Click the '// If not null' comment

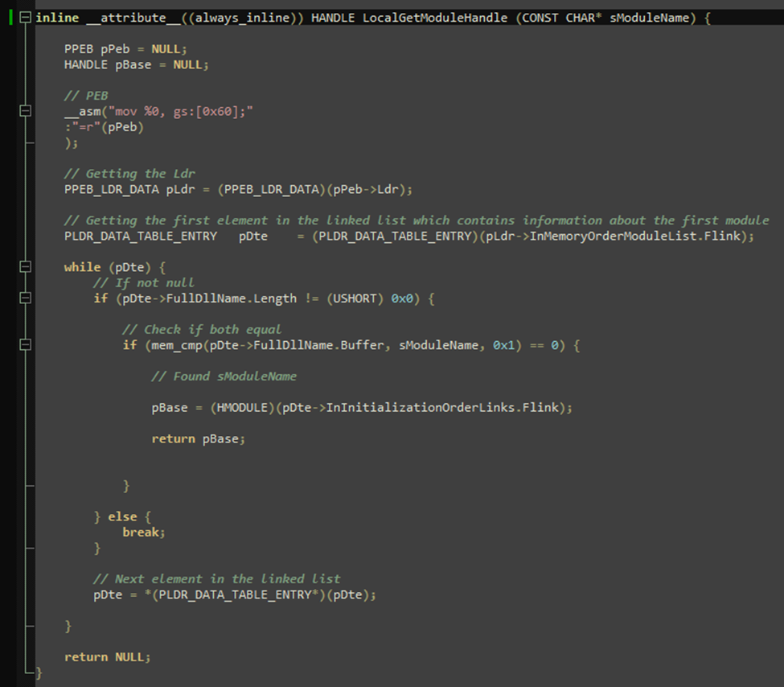[x=143, y=282]
